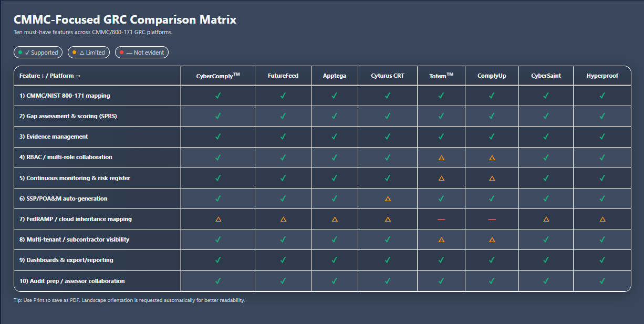The image size is (644, 324).
Task: Click the CMMC-Focused GRC Comparison Matrix title
Action: tap(125, 19)
